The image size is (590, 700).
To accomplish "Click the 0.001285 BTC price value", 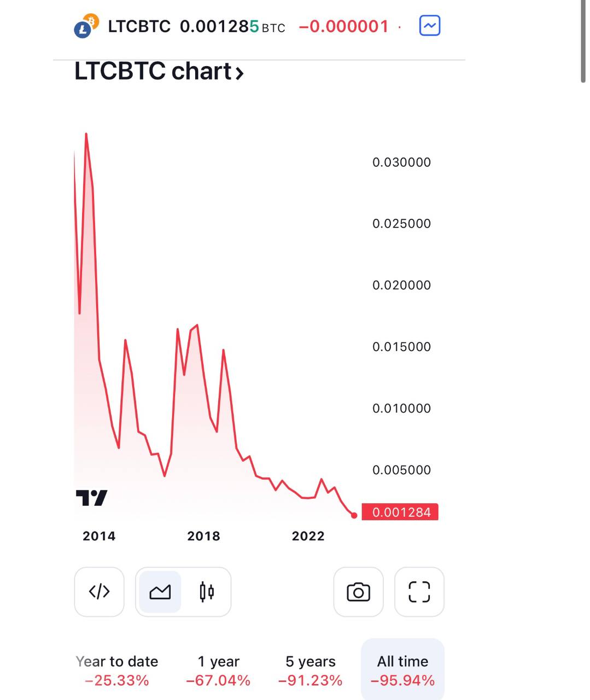I will [x=232, y=26].
